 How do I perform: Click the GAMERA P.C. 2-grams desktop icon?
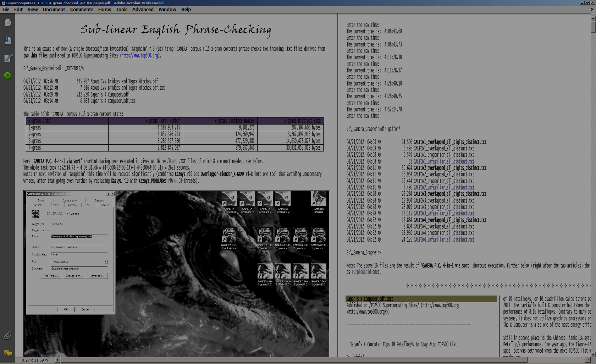(301, 238)
